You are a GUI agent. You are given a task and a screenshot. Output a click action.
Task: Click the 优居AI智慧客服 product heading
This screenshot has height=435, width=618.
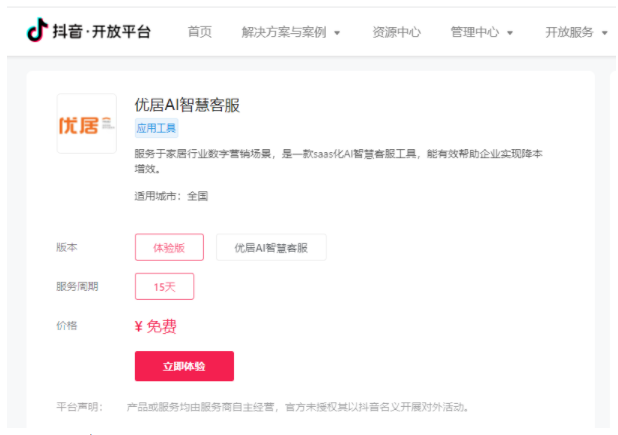187,105
